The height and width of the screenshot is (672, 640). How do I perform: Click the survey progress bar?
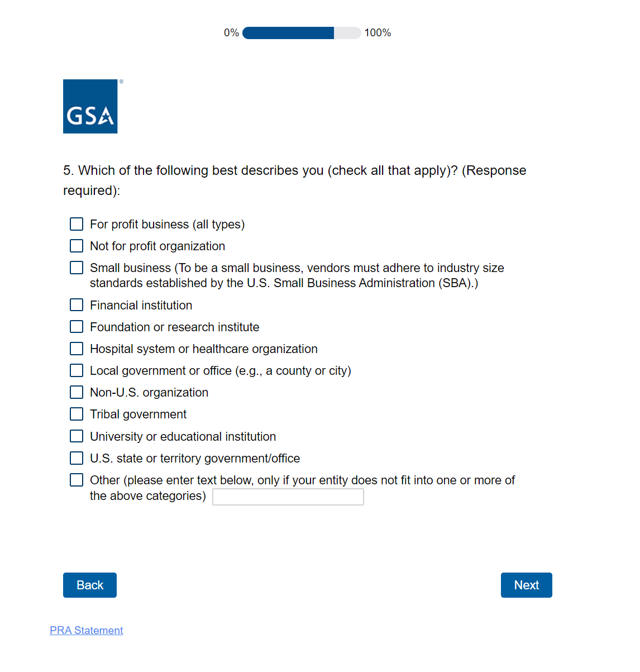click(302, 33)
